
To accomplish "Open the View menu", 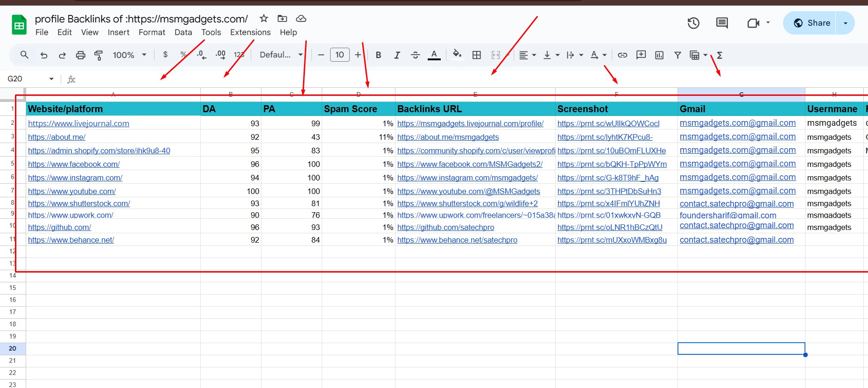I will click(90, 32).
